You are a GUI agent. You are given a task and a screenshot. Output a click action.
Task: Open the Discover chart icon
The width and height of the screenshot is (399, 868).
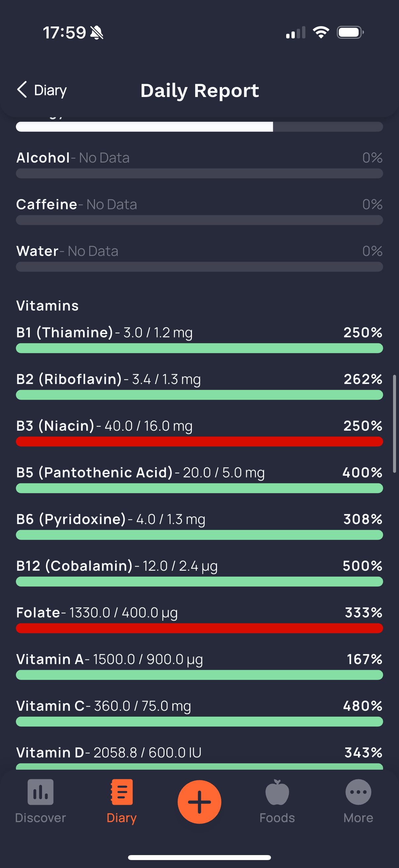click(40, 792)
